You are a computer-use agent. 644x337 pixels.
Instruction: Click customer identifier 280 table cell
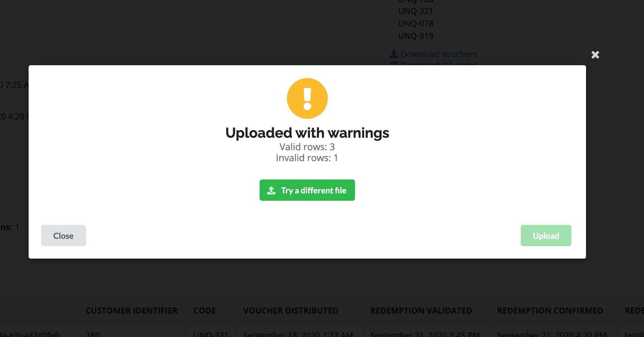(93, 334)
